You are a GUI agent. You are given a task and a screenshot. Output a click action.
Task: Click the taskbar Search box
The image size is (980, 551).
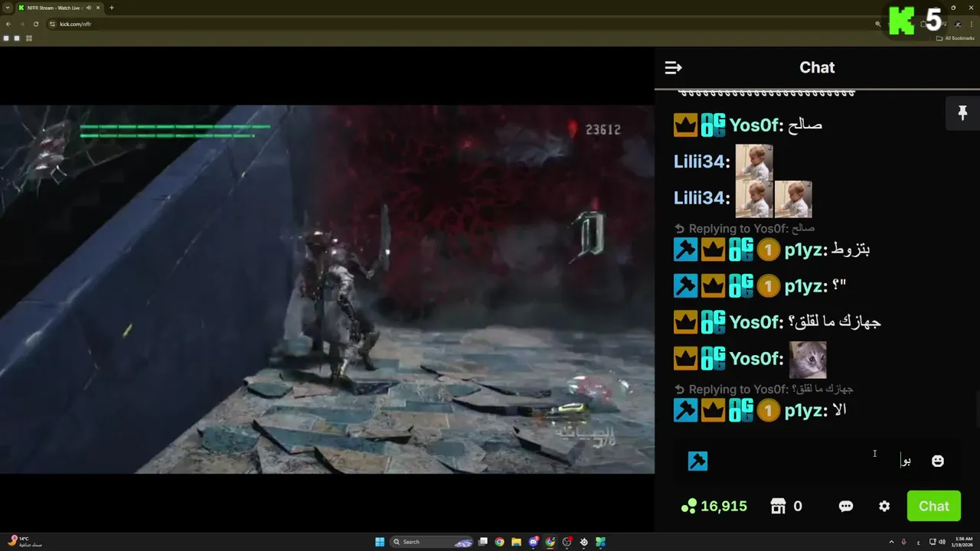[433, 542]
